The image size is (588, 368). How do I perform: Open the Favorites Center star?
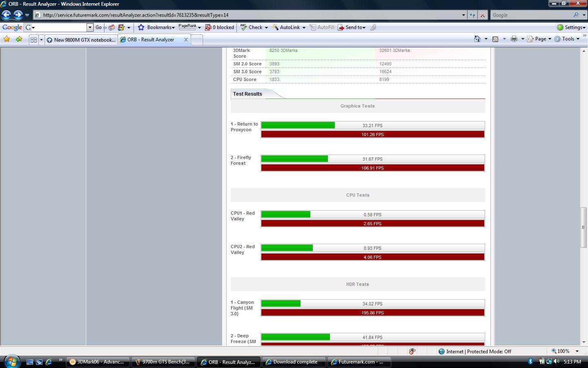coord(7,39)
